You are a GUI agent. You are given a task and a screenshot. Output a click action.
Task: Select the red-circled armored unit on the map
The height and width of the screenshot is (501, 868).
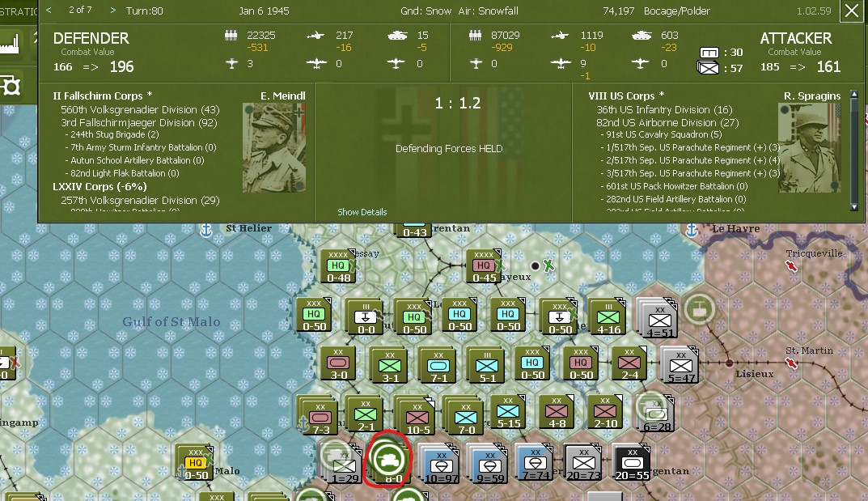pos(387,460)
